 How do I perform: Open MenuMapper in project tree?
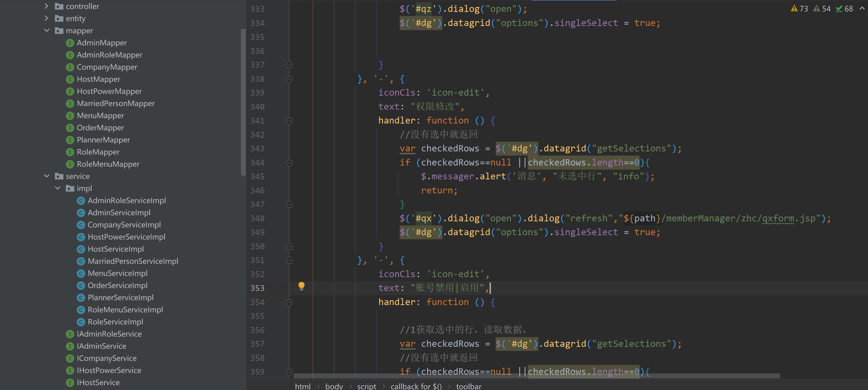coord(100,115)
